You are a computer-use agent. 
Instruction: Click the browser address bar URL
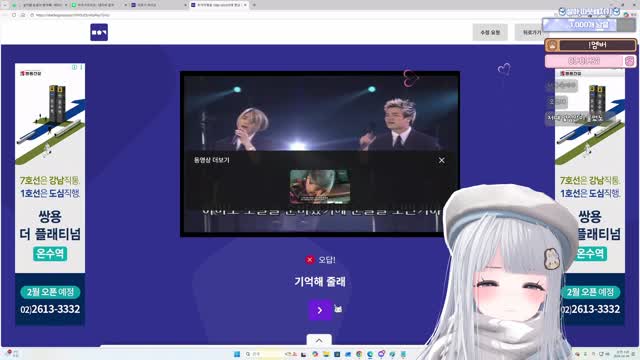tap(73, 15)
